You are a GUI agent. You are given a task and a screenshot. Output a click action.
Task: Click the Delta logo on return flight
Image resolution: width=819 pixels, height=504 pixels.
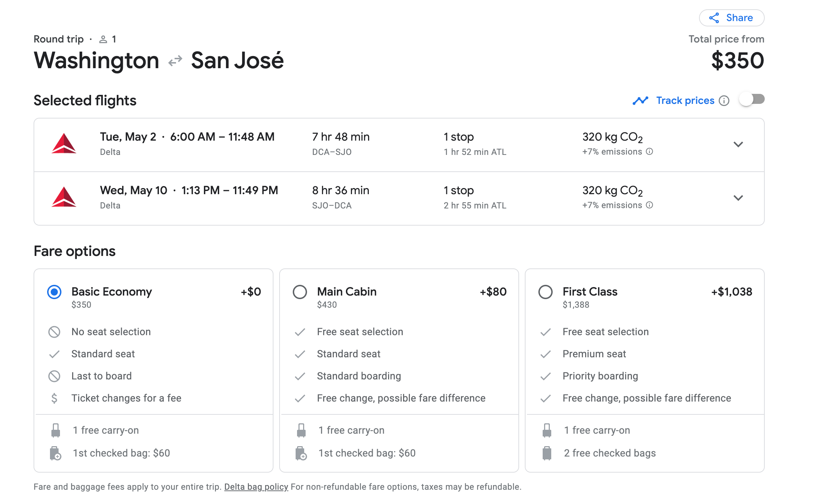coord(64,197)
